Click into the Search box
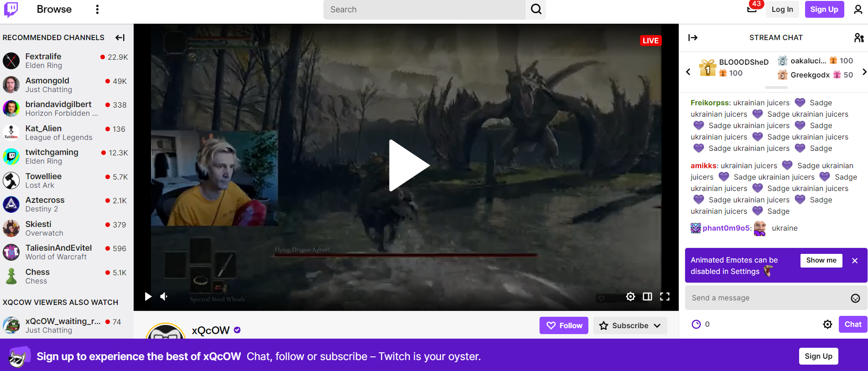868x371 pixels. 425,10
